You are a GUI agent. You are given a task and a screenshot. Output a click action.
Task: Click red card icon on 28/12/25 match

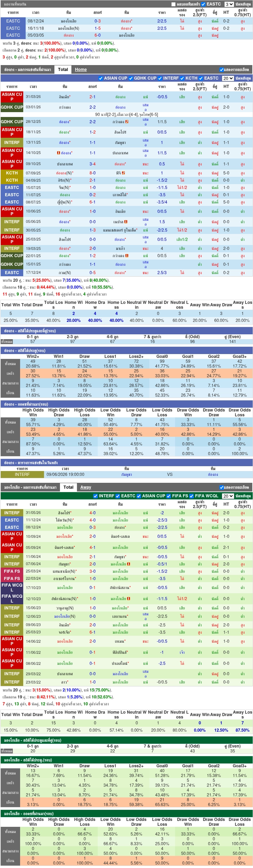127,122
